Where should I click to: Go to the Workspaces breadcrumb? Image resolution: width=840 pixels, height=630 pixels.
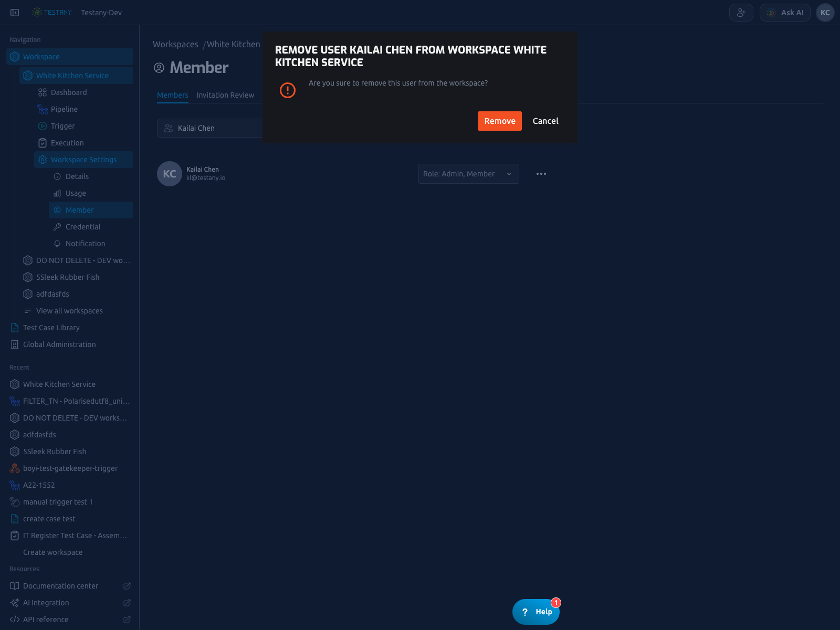175,44
